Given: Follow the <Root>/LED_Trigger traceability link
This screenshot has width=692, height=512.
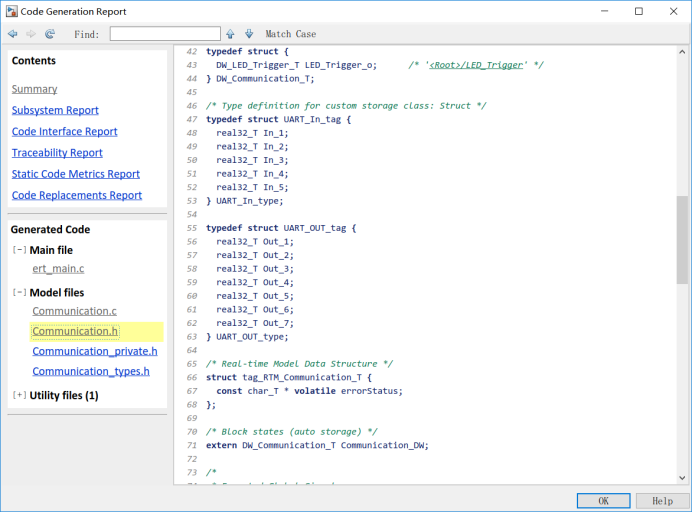Looking at the screenshot, I should [x=476, y=65].
